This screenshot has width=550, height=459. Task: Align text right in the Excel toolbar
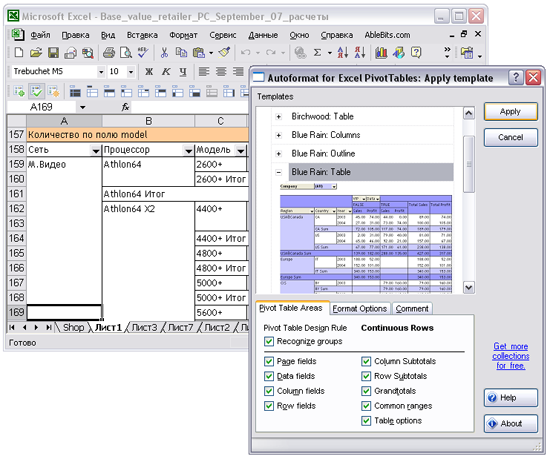[x=238, y=72]
